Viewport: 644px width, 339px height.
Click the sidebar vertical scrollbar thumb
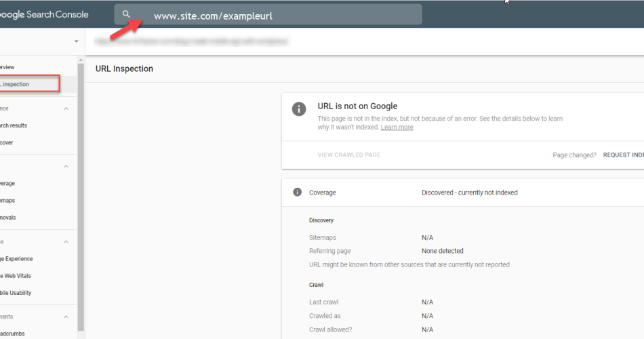81,197
